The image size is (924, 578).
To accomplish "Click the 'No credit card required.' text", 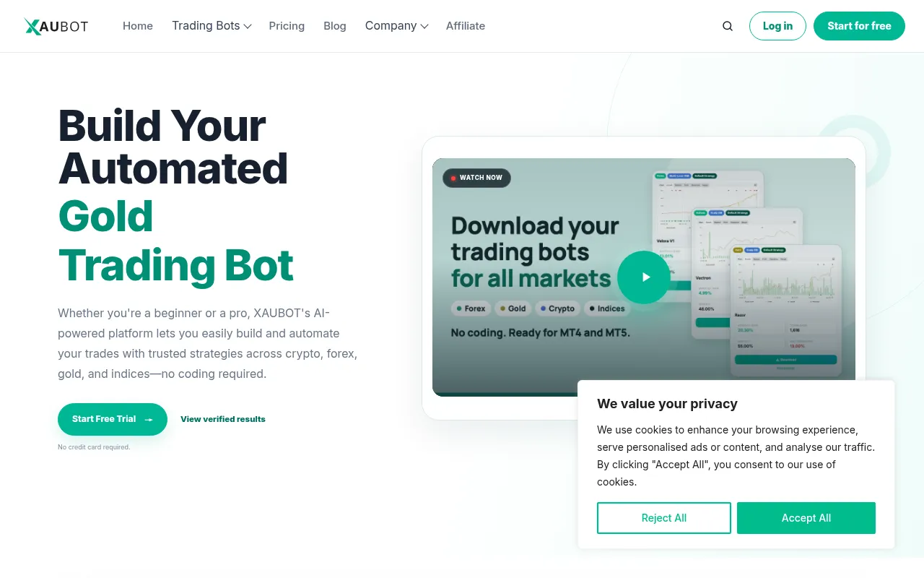I will (94, 447).
